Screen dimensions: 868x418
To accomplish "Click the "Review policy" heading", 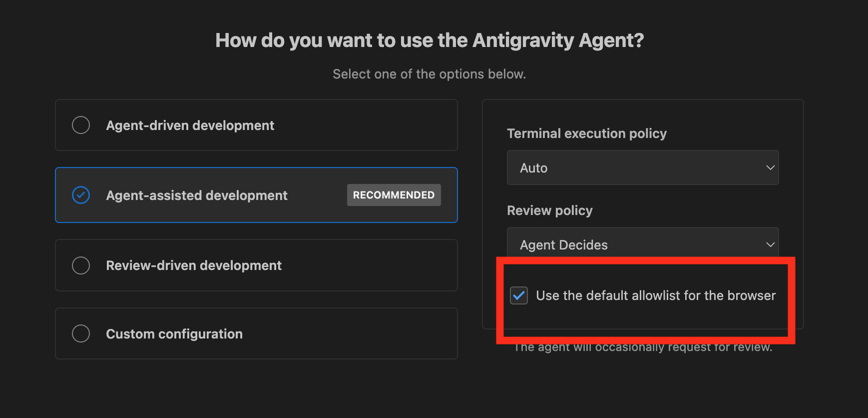I will 549,210.
